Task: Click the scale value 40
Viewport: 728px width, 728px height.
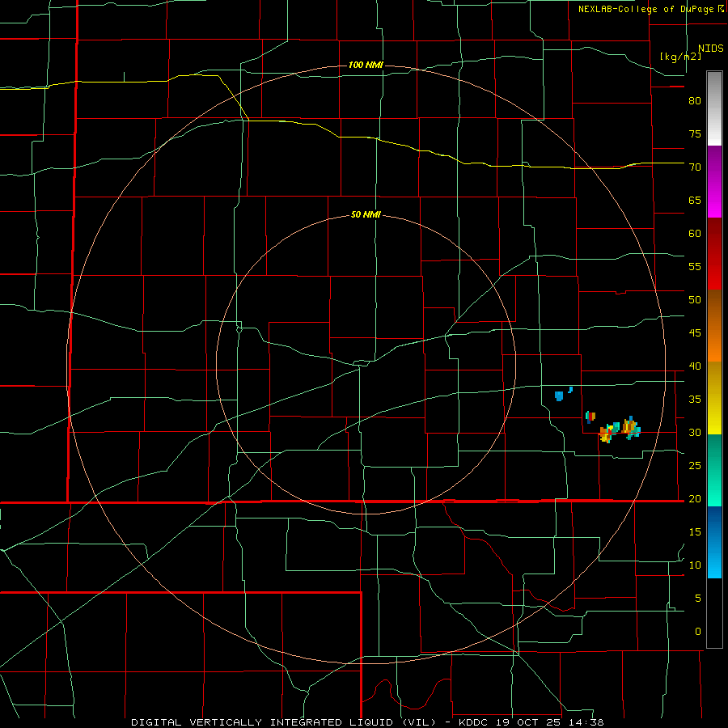Action: 695,366
